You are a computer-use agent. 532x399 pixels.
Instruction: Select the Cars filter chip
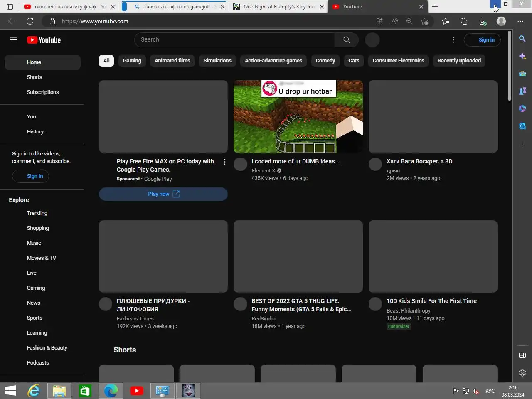tap(354, 61)
